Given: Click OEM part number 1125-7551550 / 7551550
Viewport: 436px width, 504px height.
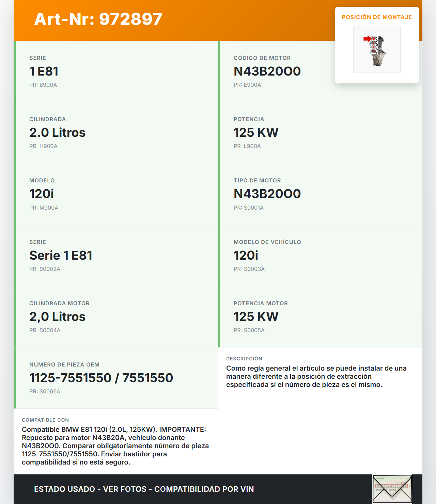Looking at the screenshot, I should coord(101,378).
